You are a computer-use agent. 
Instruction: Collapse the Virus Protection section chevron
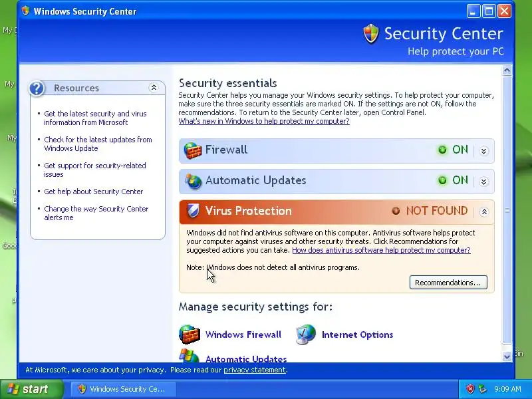tap(484, 212)
